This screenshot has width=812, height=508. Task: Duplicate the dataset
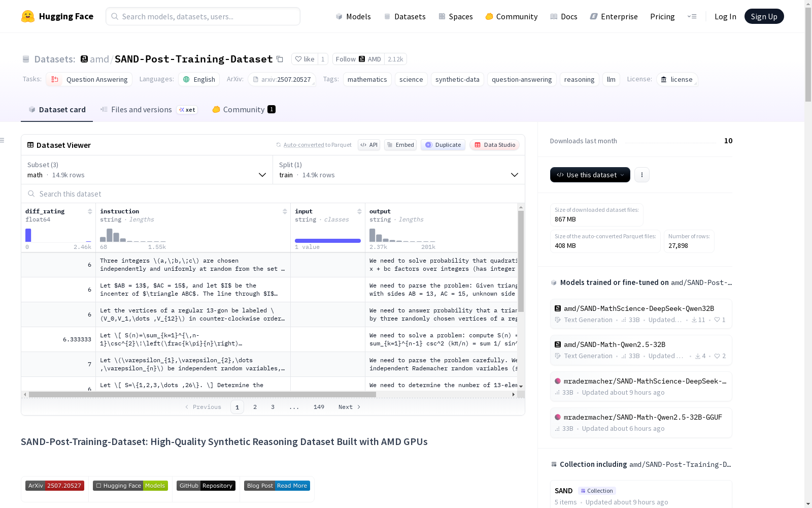(443, 145)
